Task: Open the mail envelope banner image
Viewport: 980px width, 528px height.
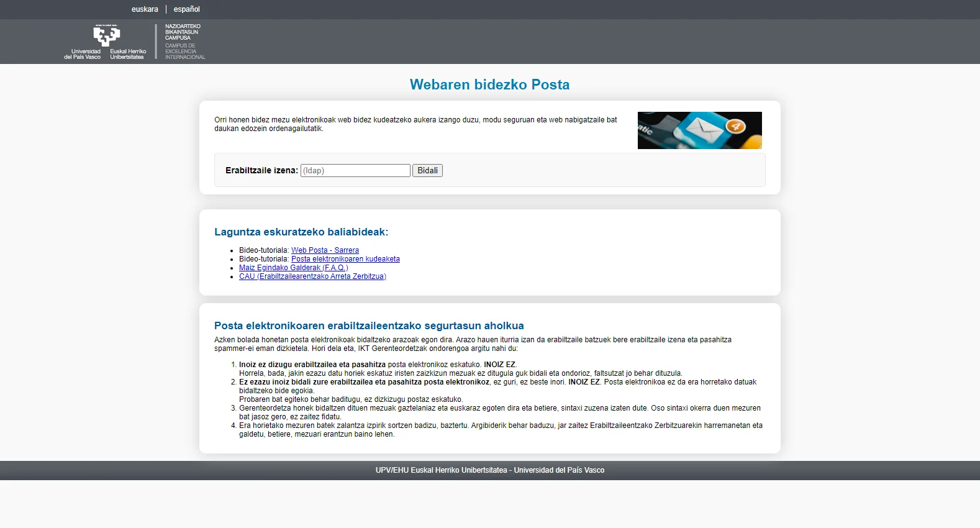Action: (x=699, y=130)
